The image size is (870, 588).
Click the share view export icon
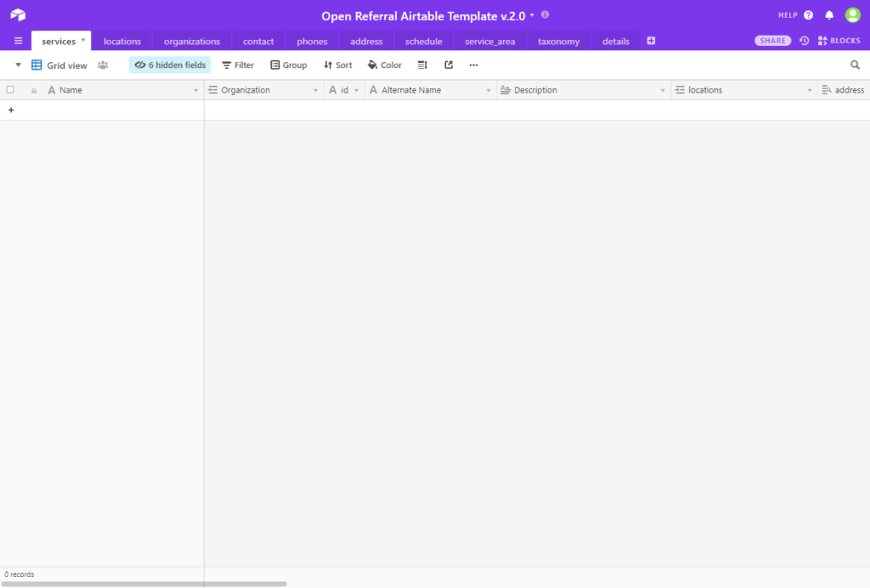tap(449, 65)
